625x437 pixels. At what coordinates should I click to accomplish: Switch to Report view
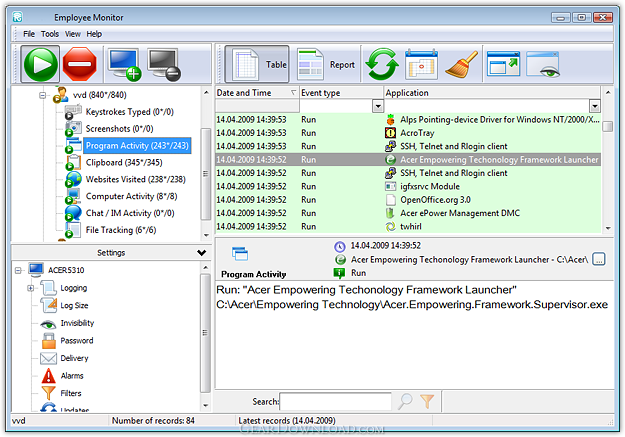(327, 64)
